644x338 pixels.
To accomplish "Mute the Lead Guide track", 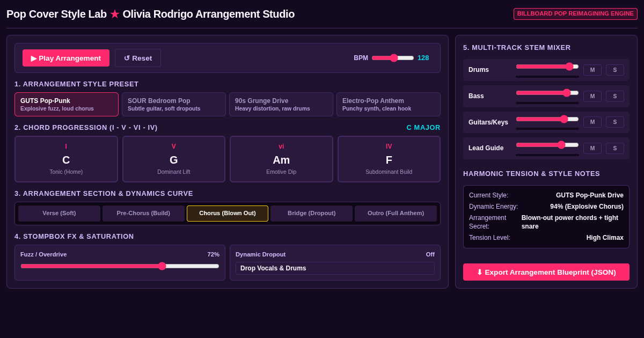I will click(x=592, y=148).
